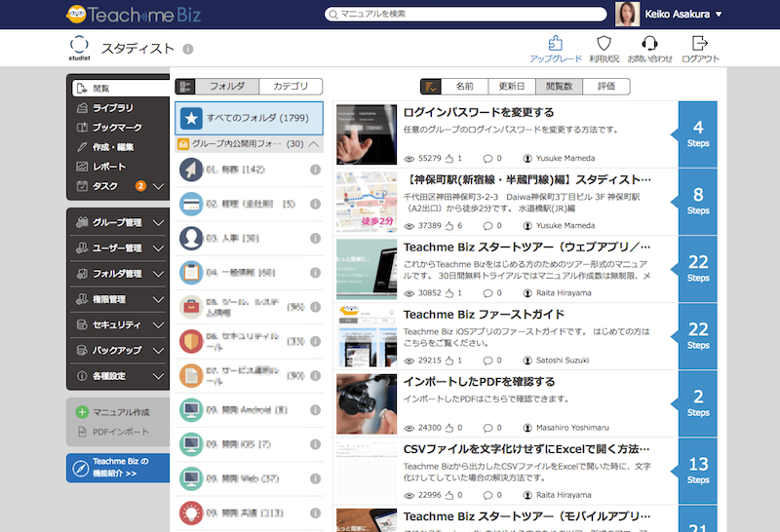Open the Web folder monitor icon
Image resolution: width=780 pixels, height=532 pixels.
(x=191, y=478)
